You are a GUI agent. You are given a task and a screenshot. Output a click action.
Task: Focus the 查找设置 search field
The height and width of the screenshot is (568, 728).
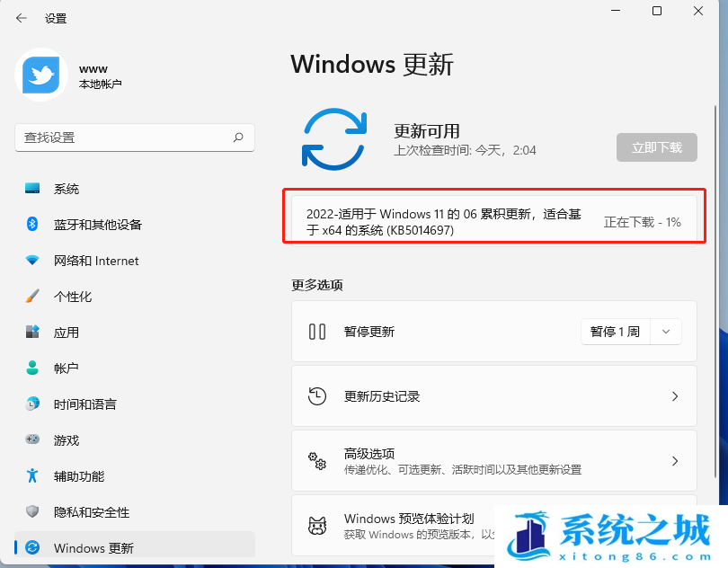(135, 138)
